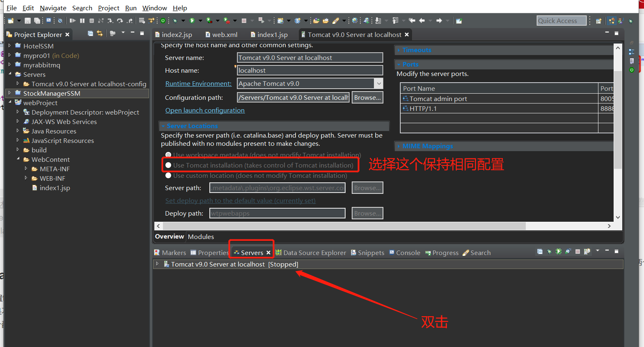The height and width of the screenshot is (347, 644).
Task: Click the Stop server icon in Servers view
Action: point(578,251)
